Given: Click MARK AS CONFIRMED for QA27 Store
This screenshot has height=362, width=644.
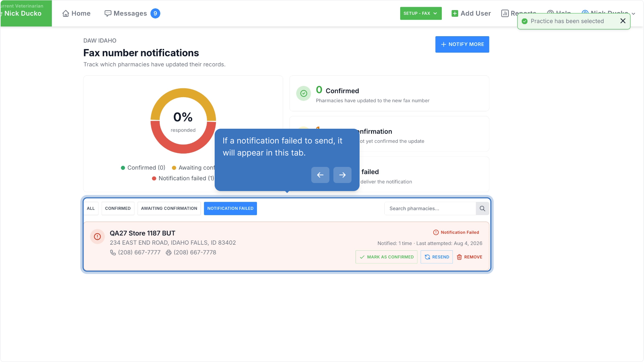Looking at the screenshot, I should (386, 257).
